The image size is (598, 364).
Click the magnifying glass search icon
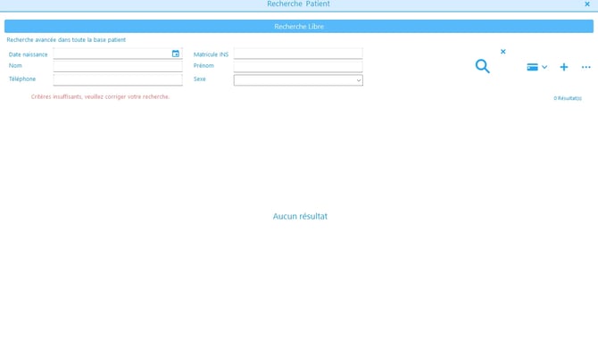(483, 66)
